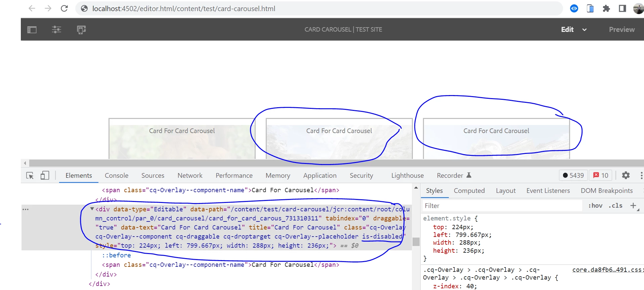Open the Extensions puzzle icon
This screenshot has height=290, width=644.
(x=606, y=8)
